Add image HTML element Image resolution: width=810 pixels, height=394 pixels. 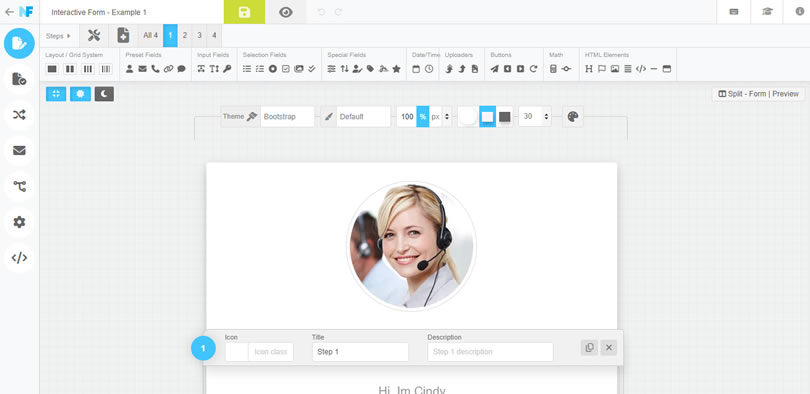(x=615, y=69)
